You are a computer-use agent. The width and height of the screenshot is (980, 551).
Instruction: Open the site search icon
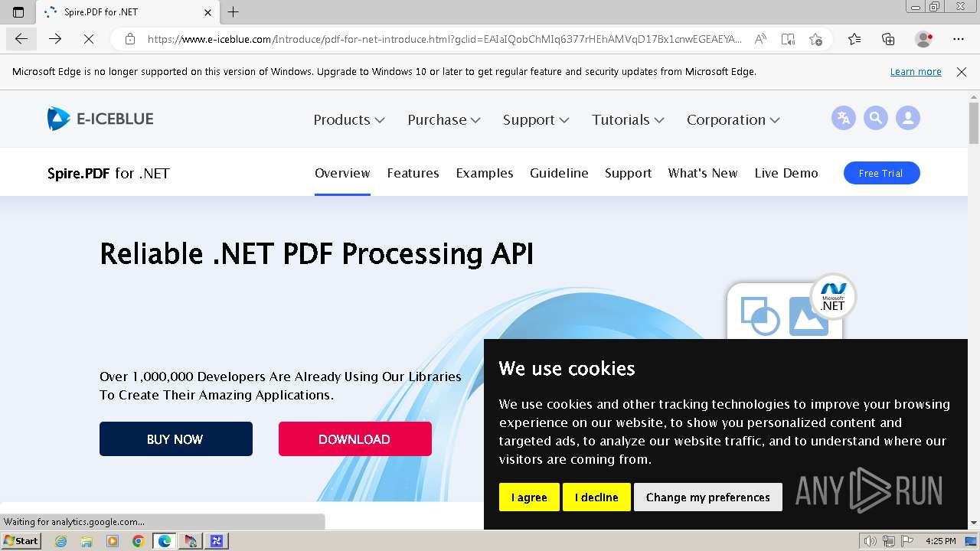click(x=875, y=118)
